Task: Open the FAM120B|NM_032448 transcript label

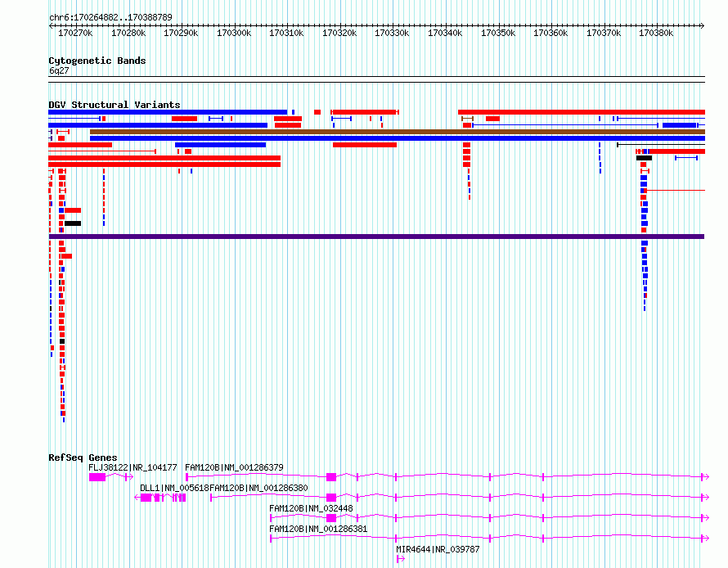Action: coord(311,508)
